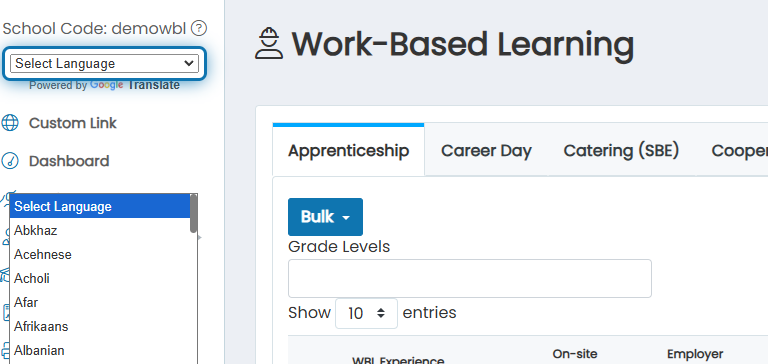Click the Dashboard gauge icon

coord(10,161)
